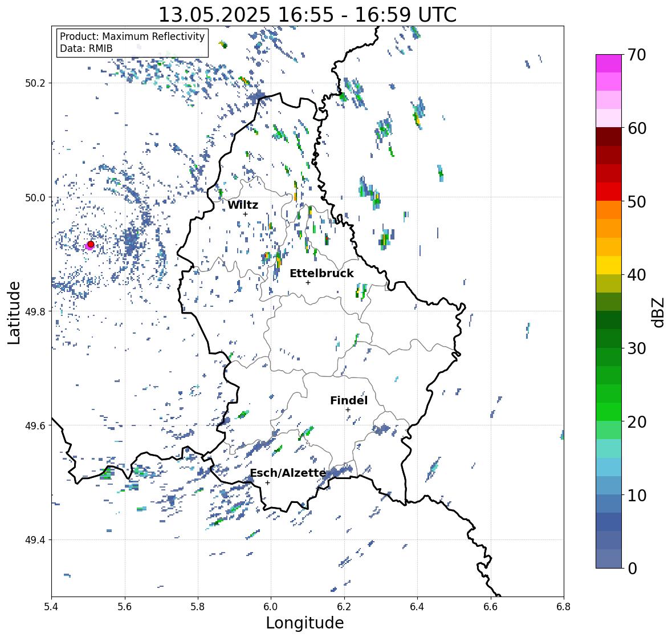The height and width of the screenshot is (637, 672).
Task: Click the red 50 dBZ colorbar segment
Action: coord(609,192)
